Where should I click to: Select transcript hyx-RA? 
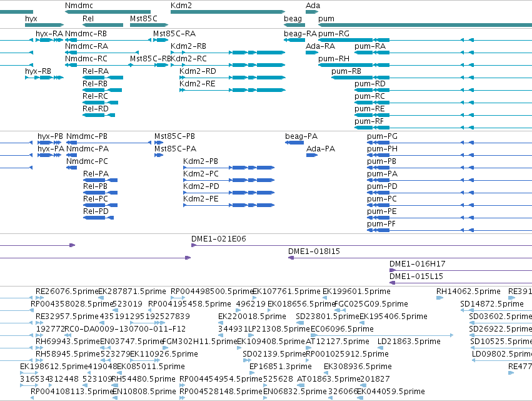point(49,40)
